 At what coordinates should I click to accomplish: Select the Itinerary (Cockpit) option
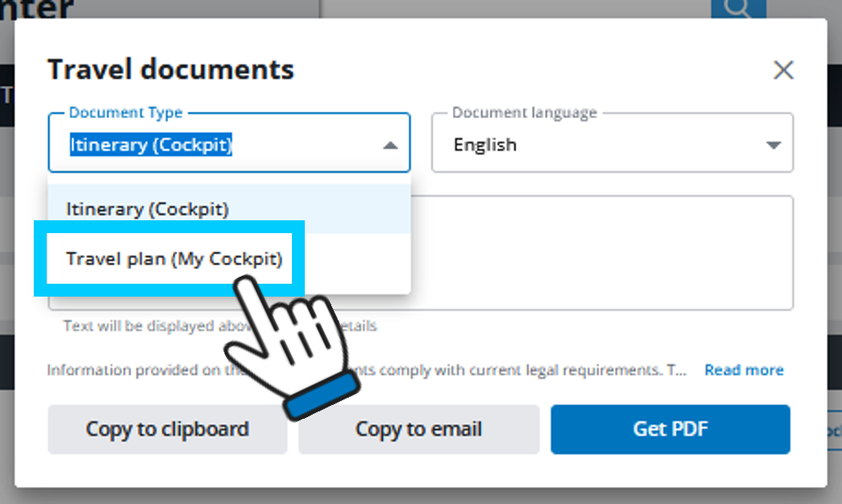148,209
